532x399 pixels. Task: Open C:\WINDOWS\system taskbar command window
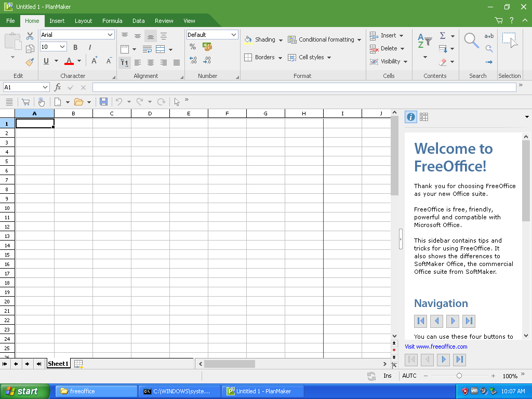tap(180, 391)
